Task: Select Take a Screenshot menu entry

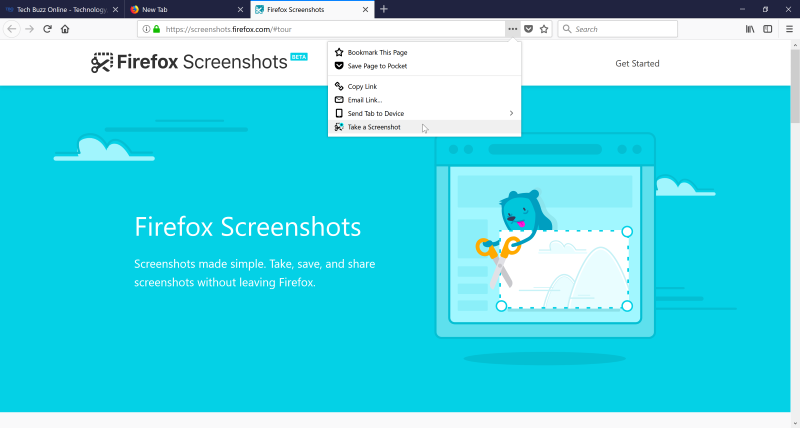Action: [424, 127]
